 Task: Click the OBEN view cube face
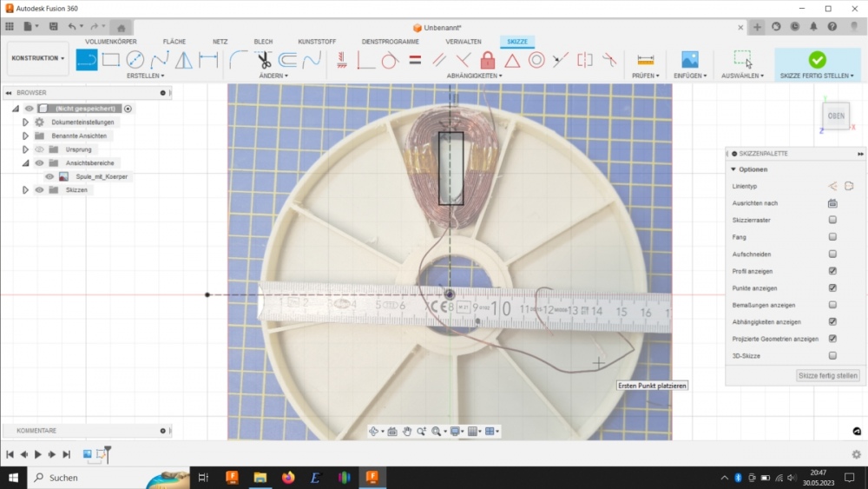836,116
